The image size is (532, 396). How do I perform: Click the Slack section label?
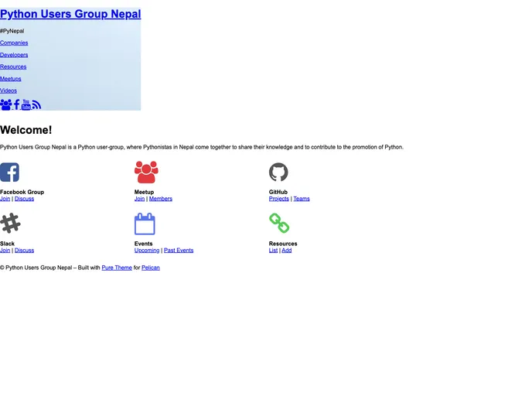pyautogui.click(x=7, y=244)
